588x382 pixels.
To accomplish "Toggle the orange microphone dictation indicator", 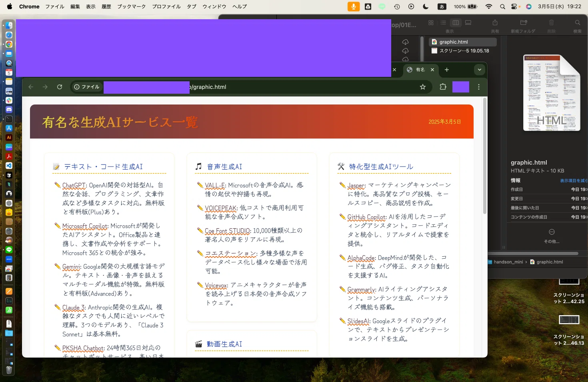I will (353, 6).
